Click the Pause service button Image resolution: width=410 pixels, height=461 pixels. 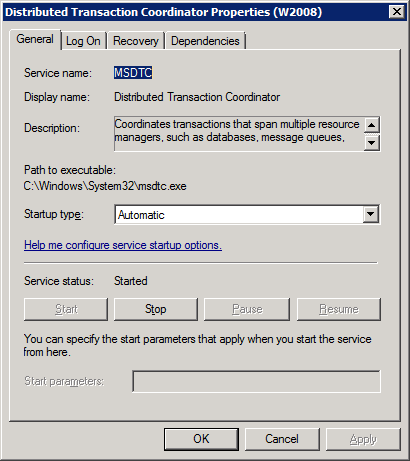point(247,309)
